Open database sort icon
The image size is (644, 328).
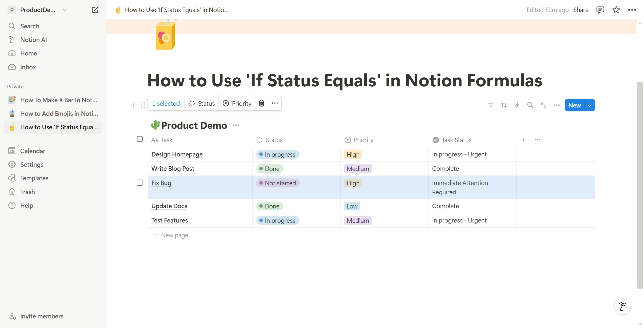click(504, 105)
